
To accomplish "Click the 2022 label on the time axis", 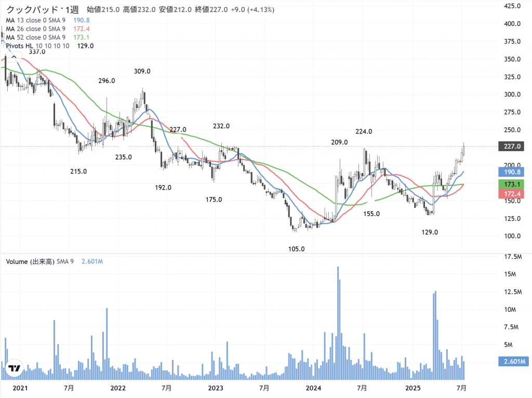I will click(x=118, y=388).
